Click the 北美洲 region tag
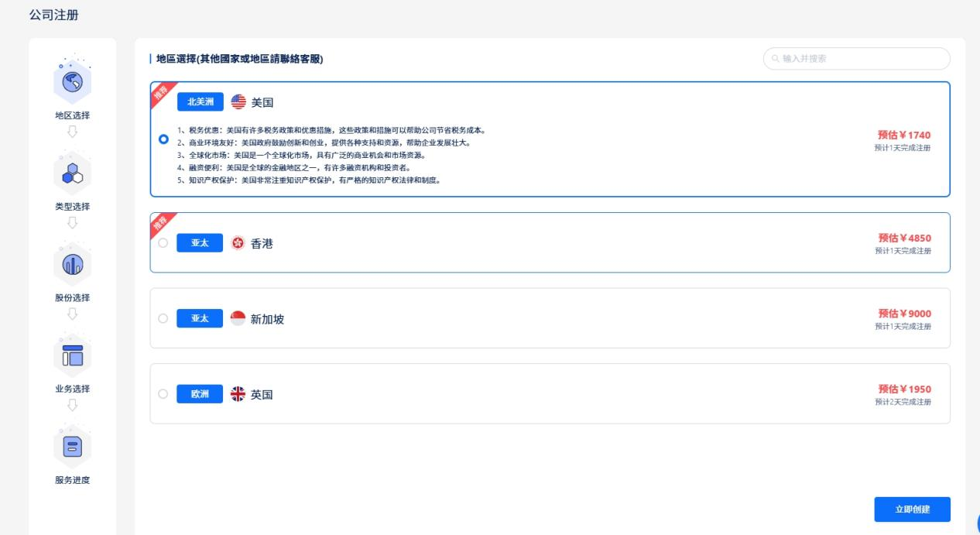Viewport: 980px width, 535px height. 200,102
